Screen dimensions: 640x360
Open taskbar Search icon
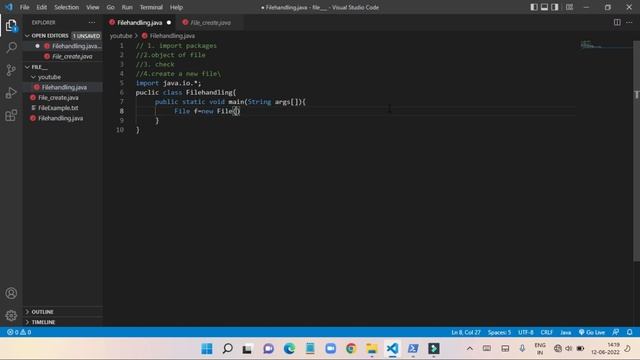pos(227,349)
